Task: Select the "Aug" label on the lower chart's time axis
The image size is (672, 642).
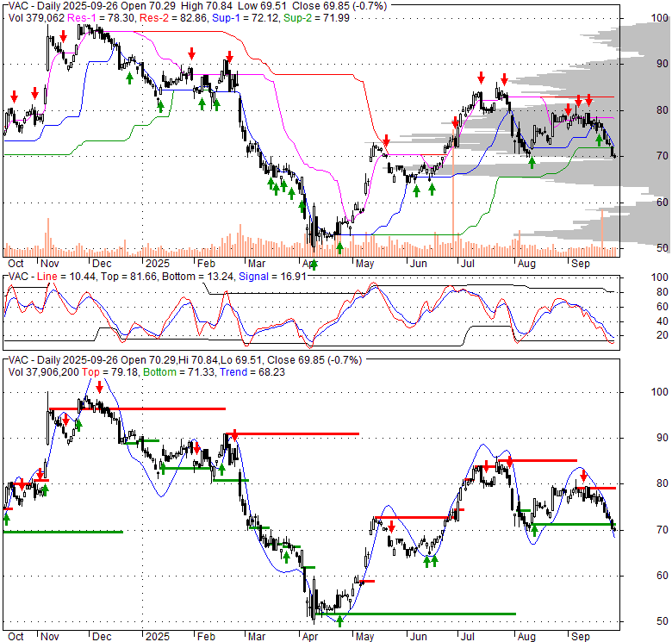Action: (526, 637)
